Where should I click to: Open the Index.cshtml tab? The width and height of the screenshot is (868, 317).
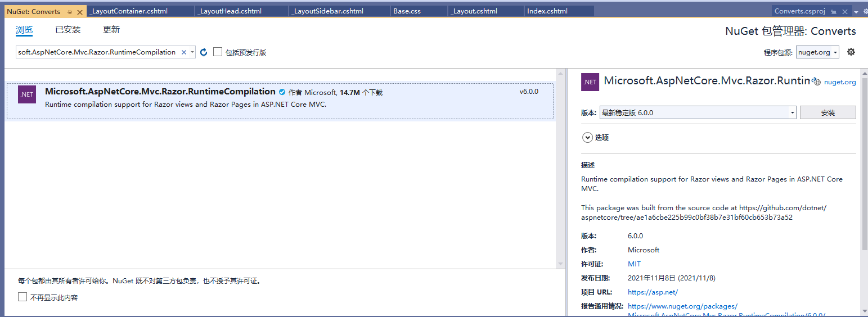559,11
